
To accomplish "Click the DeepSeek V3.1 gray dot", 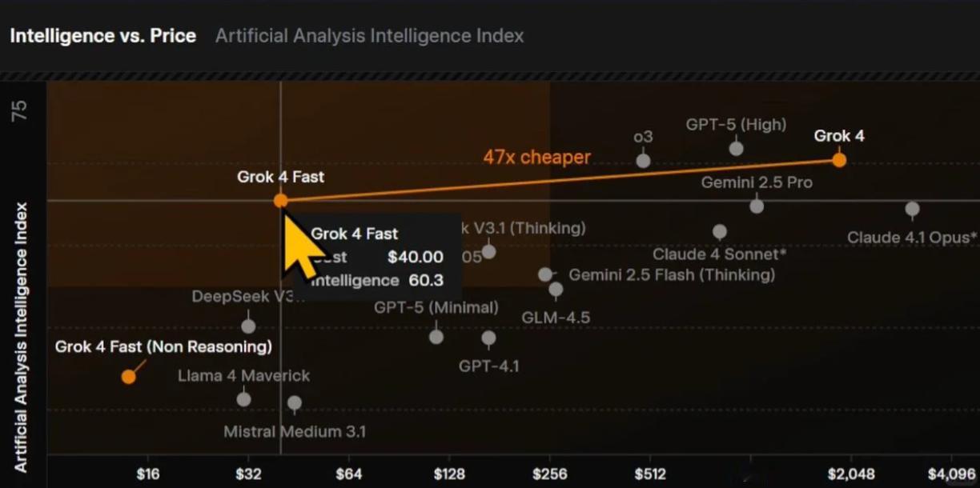I will (248, 326).
